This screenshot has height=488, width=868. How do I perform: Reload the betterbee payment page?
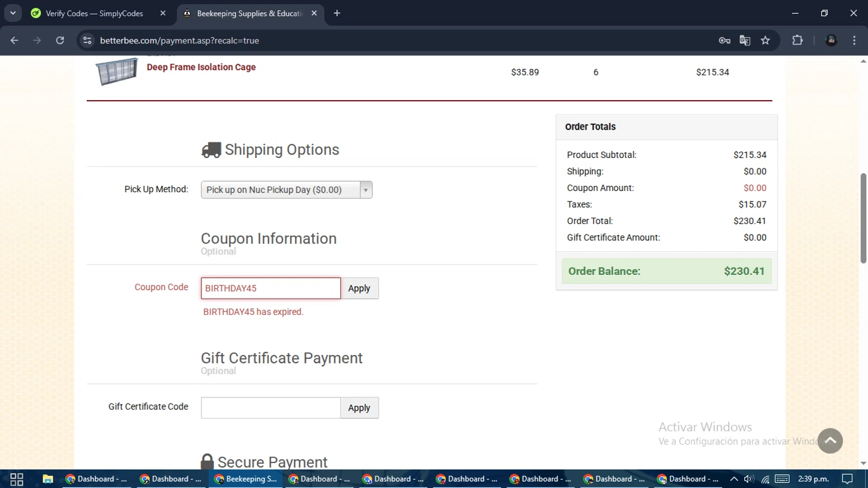click(x=60, y=41)
